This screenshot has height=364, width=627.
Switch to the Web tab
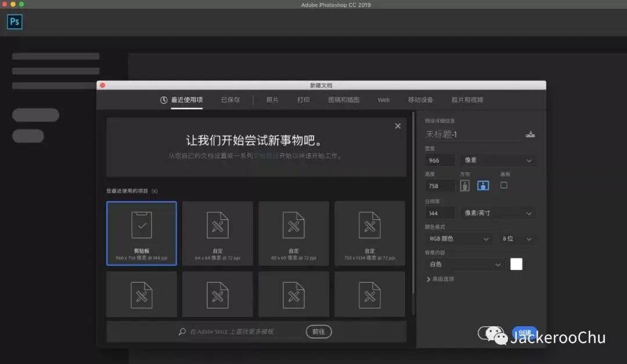tap(384, 100)
